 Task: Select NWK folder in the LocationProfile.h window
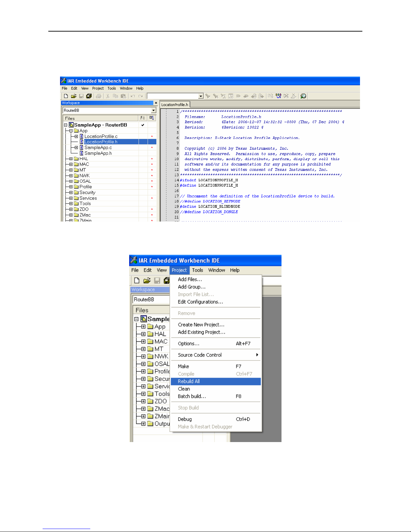tap(85, 176)
